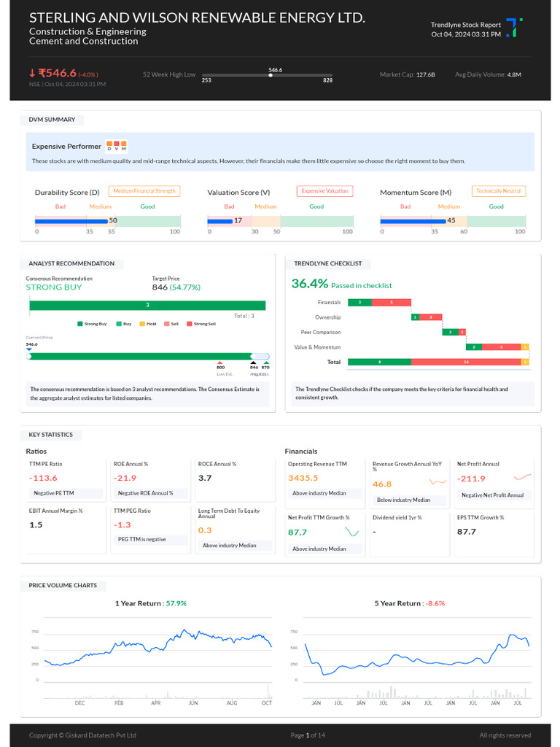This screenshot has width=560, height=747.
Task: Click the Trendlyne logo icon
Action: 514,28
